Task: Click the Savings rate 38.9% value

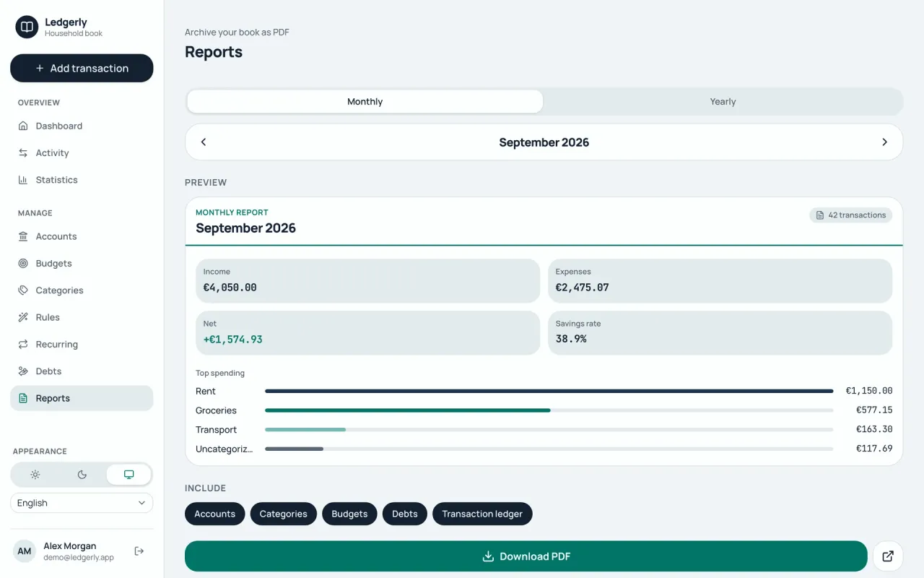Action: tap(571, 339)
